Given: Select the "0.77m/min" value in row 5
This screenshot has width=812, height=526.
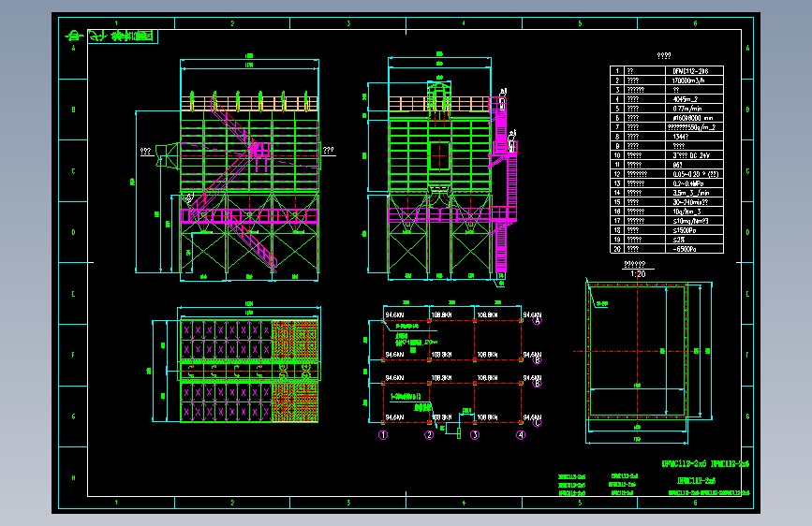Looking at the screenshot, I should [x=687, y=109].
